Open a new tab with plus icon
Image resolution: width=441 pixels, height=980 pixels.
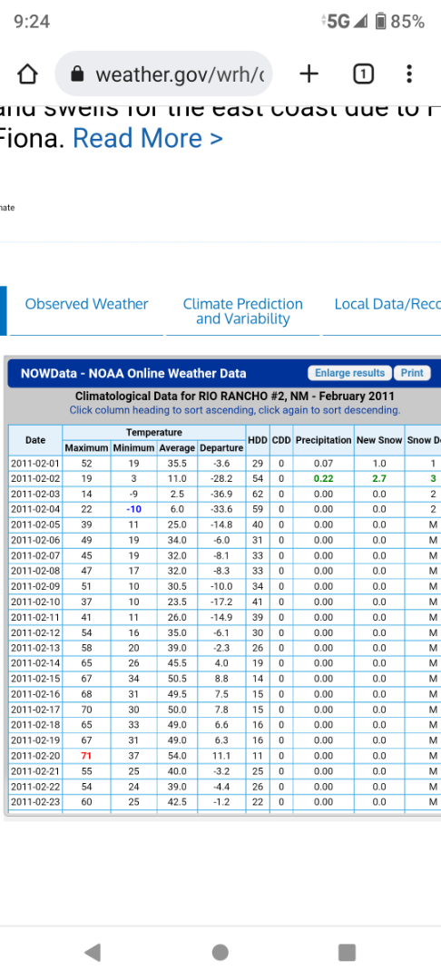pos(309,74)
